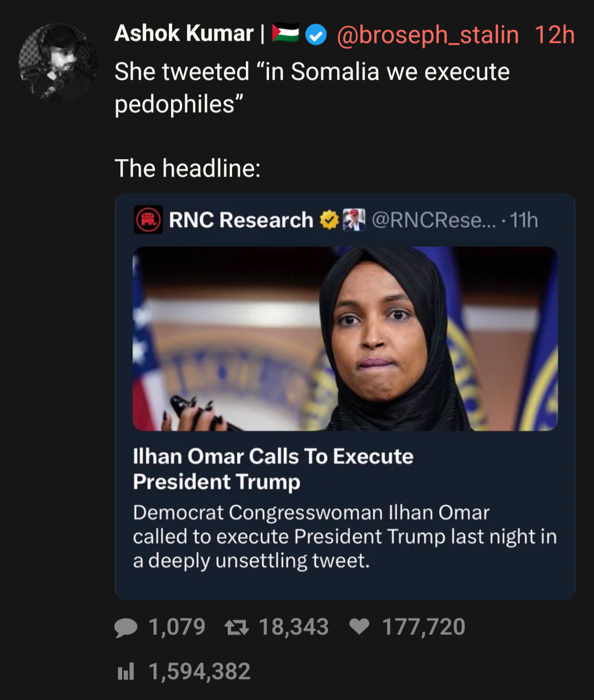Image resolution: width=594 pixels, height=700 pixels.
Task: Open the quoted article photo thumbnail
Action: click(x=345, y=338)
